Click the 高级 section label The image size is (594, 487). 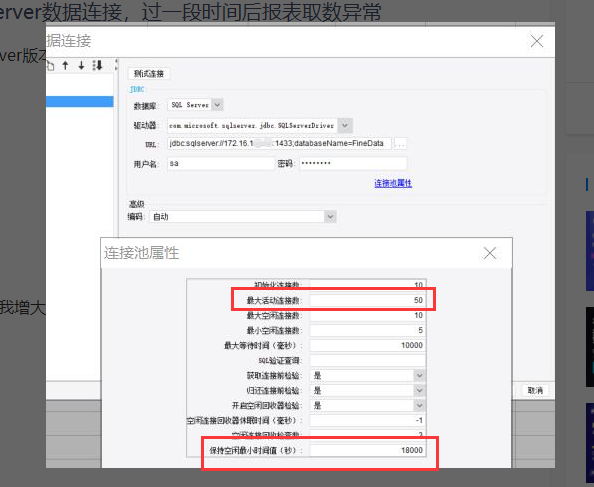pos(137,204)
